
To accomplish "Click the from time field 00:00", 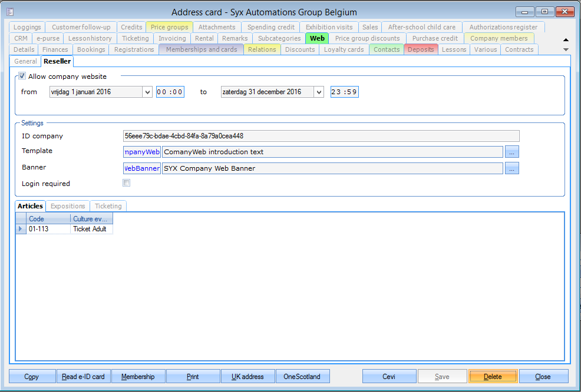I will point(170,92).
